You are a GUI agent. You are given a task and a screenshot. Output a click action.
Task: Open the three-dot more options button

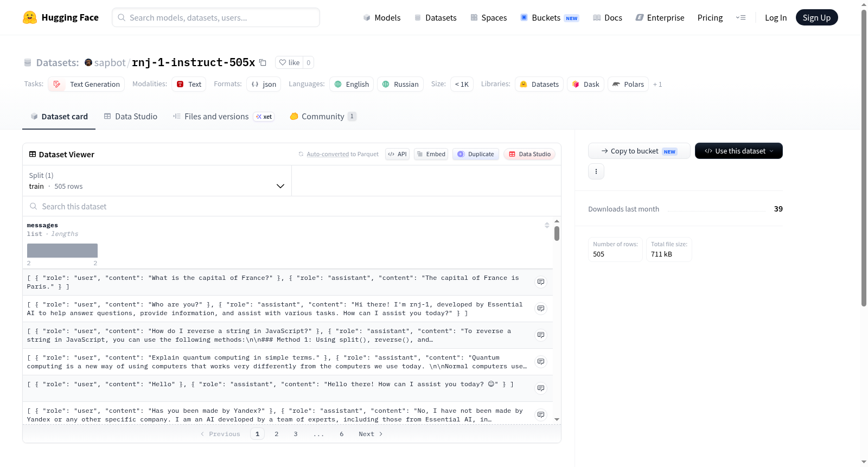pyautogui.click(x=596, y=171)
